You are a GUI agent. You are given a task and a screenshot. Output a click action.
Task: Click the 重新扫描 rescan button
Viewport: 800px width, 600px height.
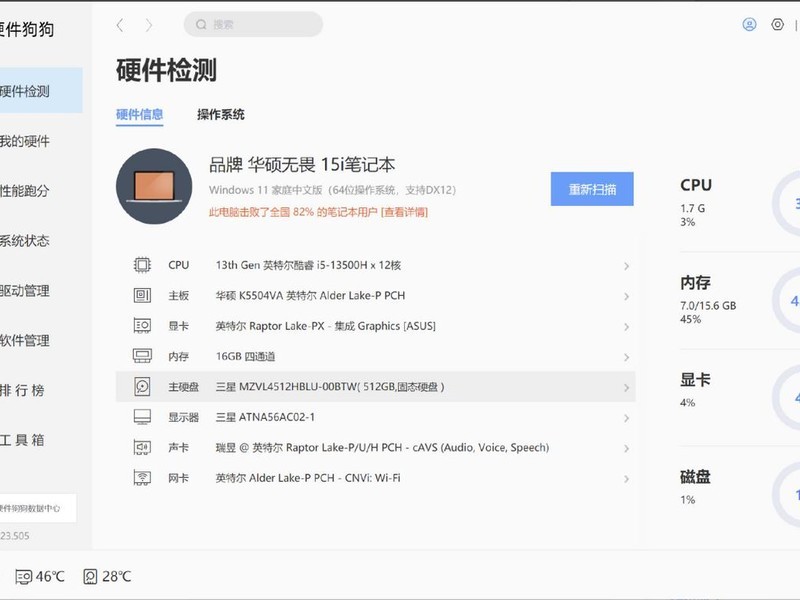click(x=592, y=189)
